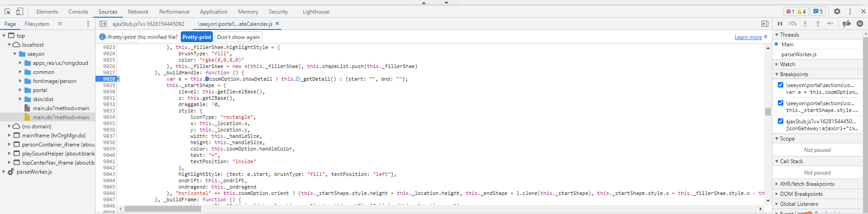The width and height of the screenshot is (868, 214).
Task: Expand the common folder
Action: pyautogui.click(x=20, y=72)
